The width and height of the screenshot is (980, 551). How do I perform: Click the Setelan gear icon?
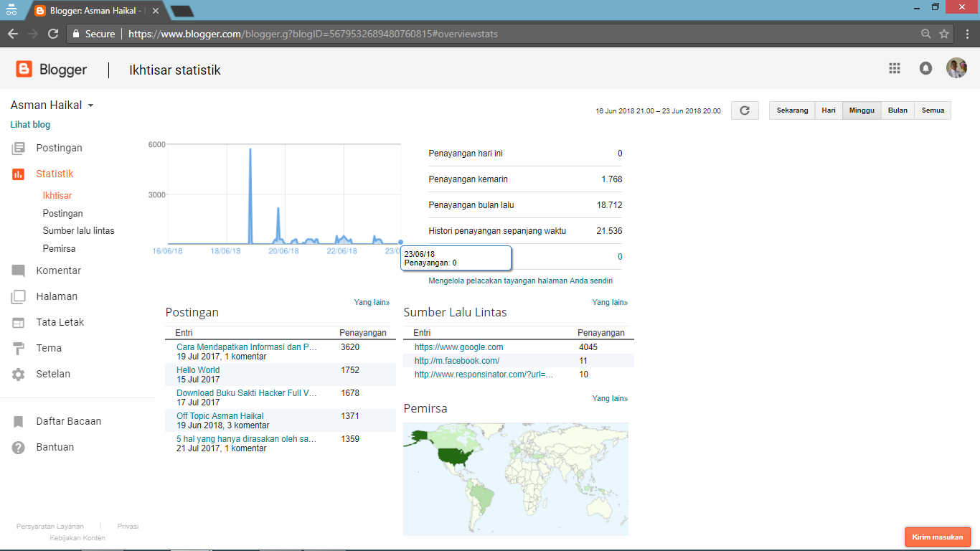point(18,374)
